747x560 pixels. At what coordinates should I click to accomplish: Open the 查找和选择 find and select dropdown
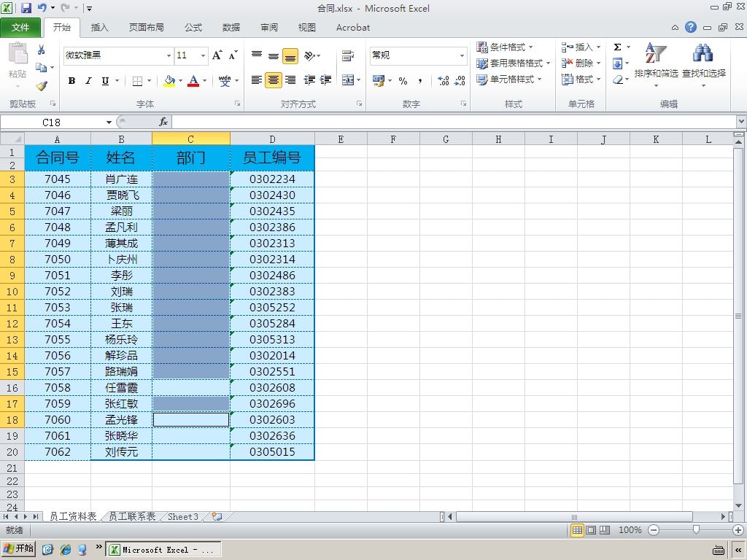(x=704, y=65)
